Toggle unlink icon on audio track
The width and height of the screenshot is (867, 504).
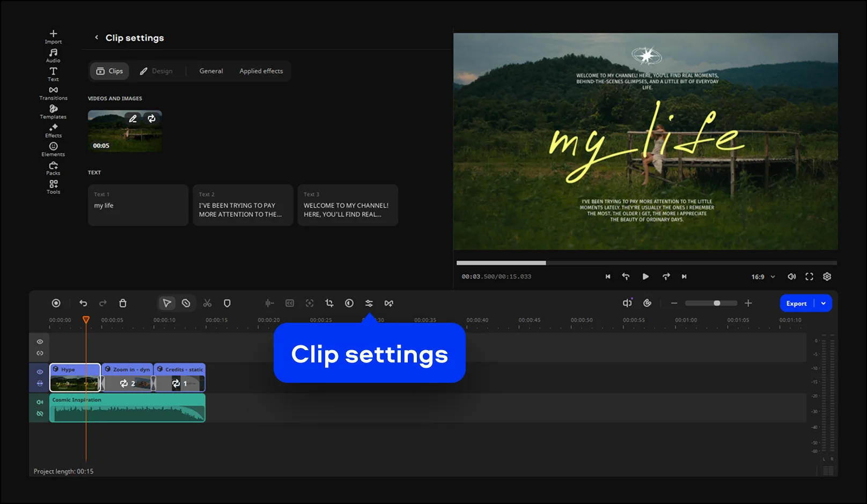coord(40,413)
